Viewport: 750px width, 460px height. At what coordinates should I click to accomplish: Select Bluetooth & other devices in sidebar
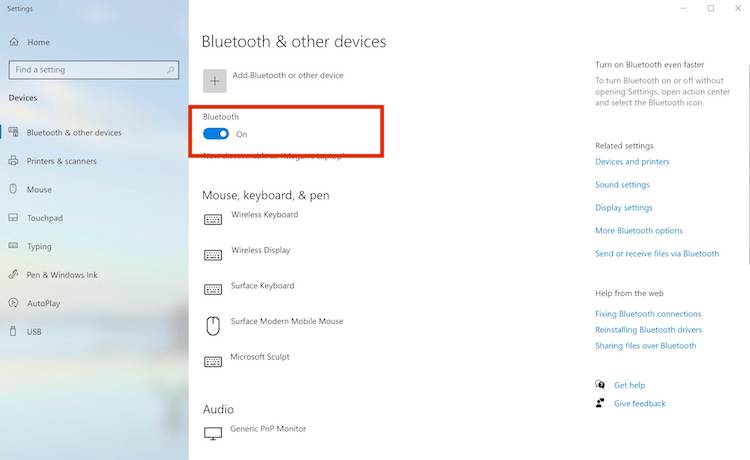[74, 132]
